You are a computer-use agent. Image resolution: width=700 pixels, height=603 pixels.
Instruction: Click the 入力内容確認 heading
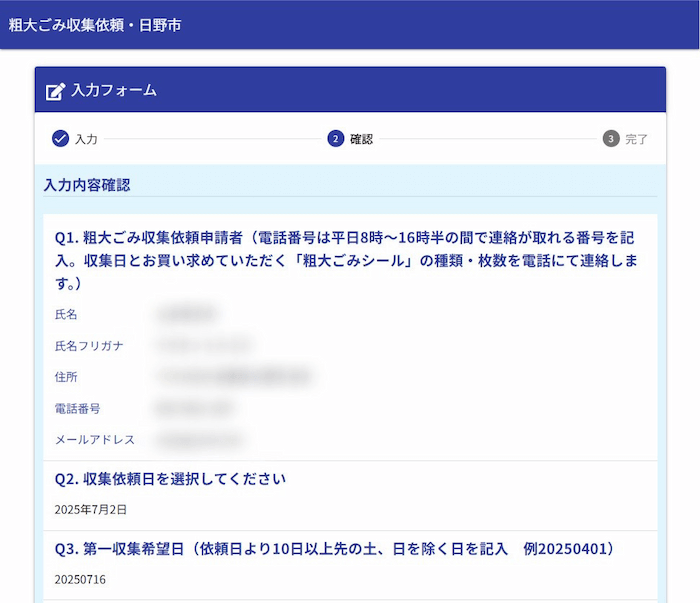(87, 185)
